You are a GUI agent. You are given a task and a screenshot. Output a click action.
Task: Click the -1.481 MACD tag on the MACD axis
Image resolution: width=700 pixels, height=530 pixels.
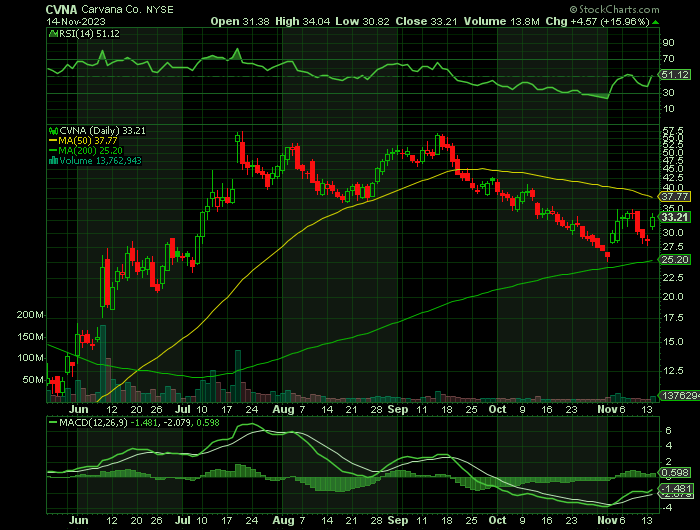[677, 488]
